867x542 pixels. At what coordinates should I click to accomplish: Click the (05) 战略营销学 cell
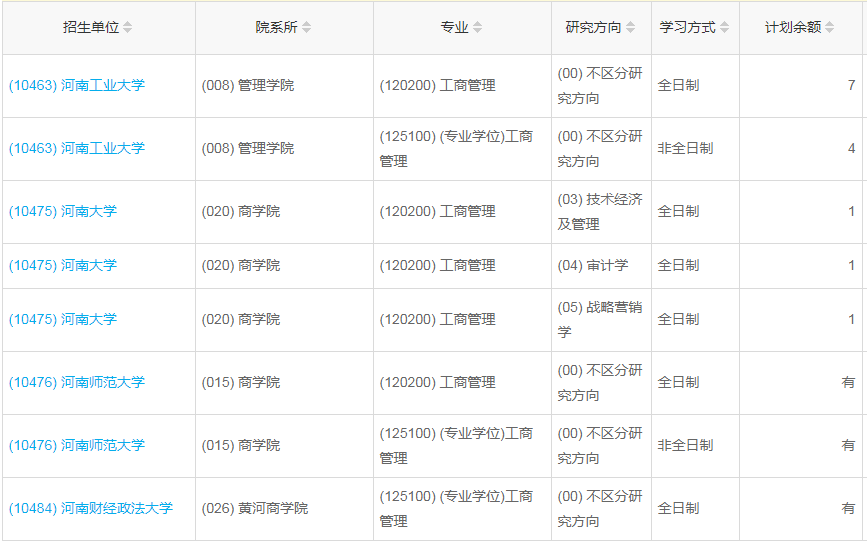click(600, 320)
